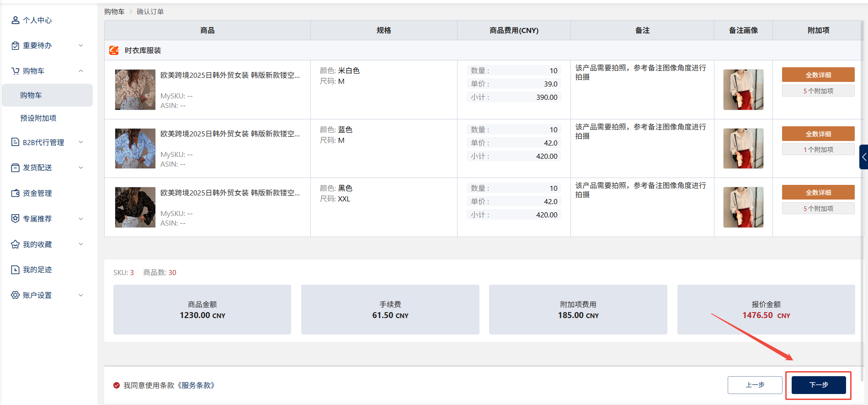Click the 发货配送 box icon
Image resolution: width=868 pixels, height=405 pixels.
coord(15,167)
